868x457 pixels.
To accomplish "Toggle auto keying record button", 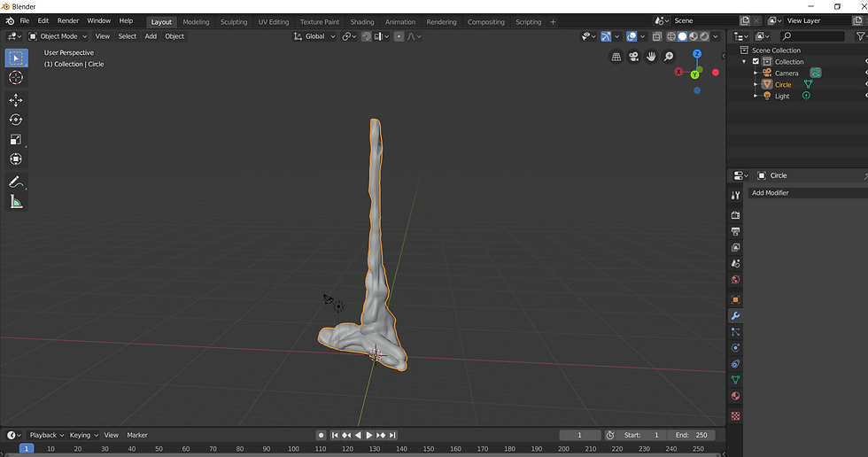I will coord(321,436).
